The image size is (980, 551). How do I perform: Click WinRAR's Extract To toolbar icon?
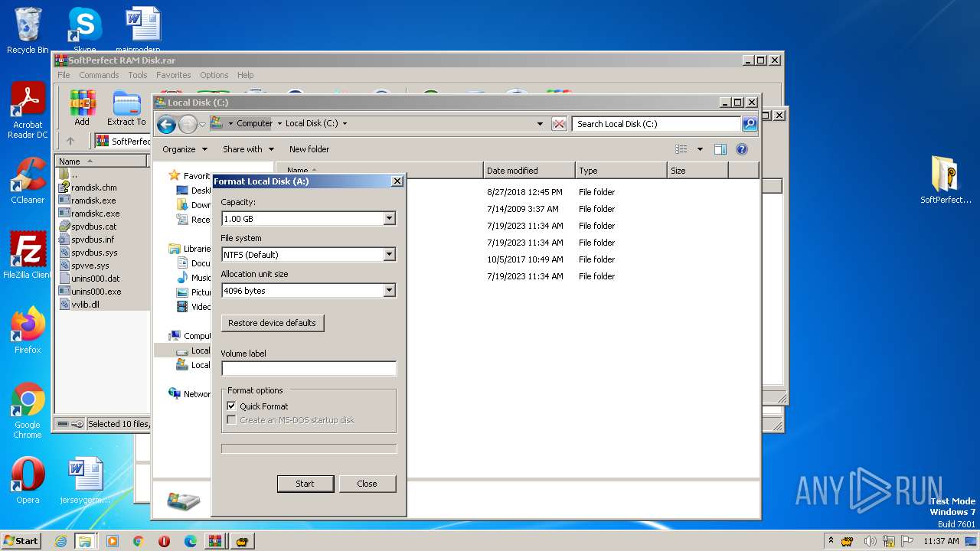(126, 108)
